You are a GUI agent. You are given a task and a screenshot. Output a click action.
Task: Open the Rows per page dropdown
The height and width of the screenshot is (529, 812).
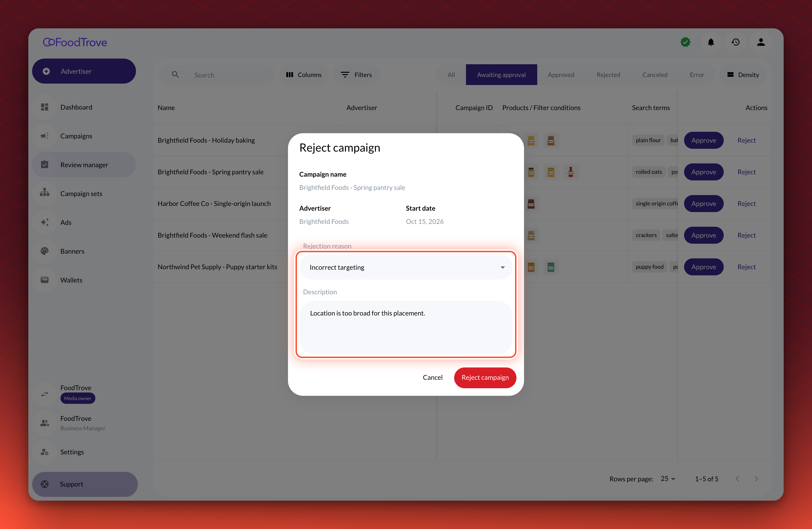click(x=668, y=478)
